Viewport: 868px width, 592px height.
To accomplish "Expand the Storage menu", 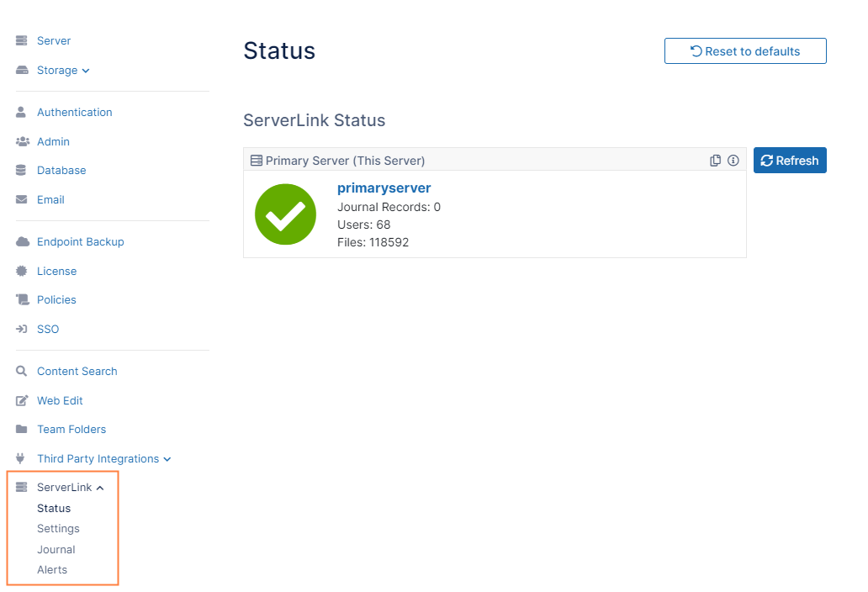I will coord(63,71).
